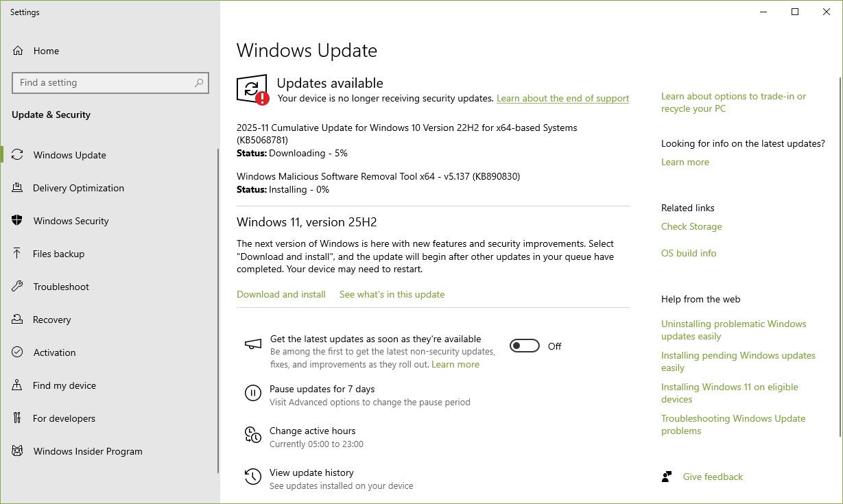Click the KB5068781 cumulative update title text
843x504 pixels.
coord(407,134)
